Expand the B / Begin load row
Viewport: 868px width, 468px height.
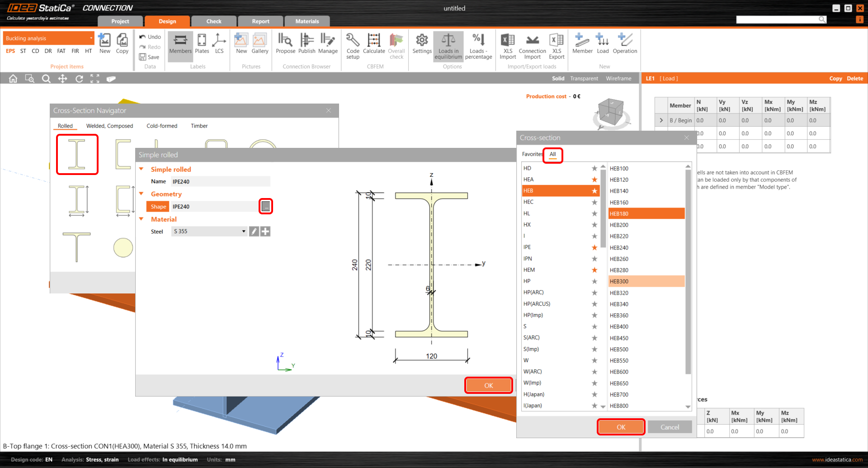661,120
